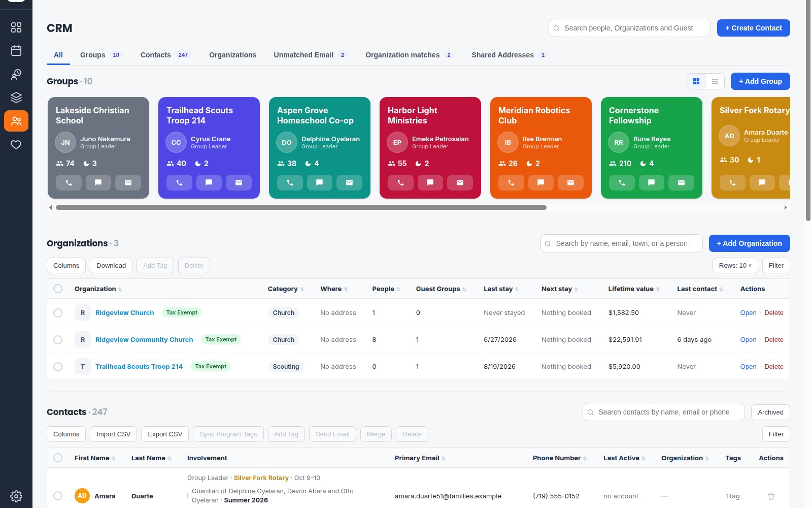Select Trailhead Scouts Troop 214 organization checkbox

(x=58, y=367)
